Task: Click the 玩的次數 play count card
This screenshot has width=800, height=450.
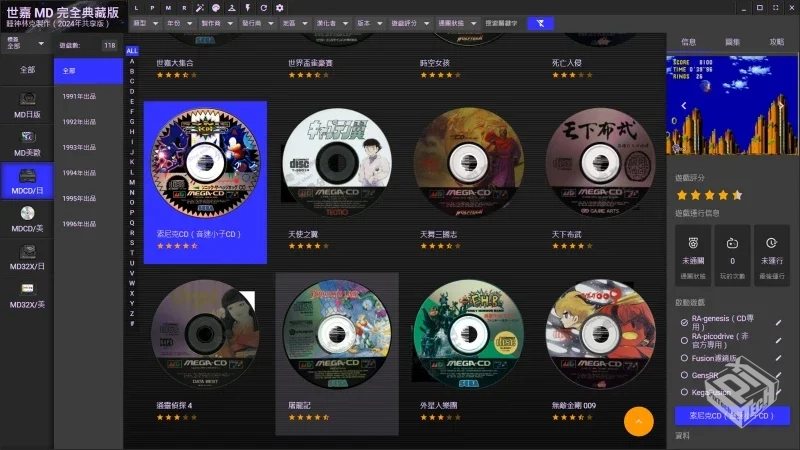Action: [732, 255]
